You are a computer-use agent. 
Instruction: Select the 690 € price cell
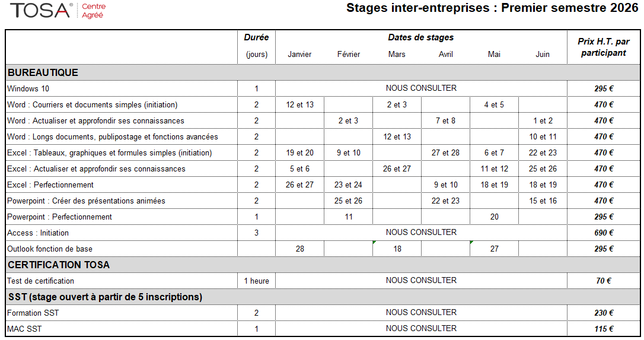pyautogui.click(x=604, y=233)
